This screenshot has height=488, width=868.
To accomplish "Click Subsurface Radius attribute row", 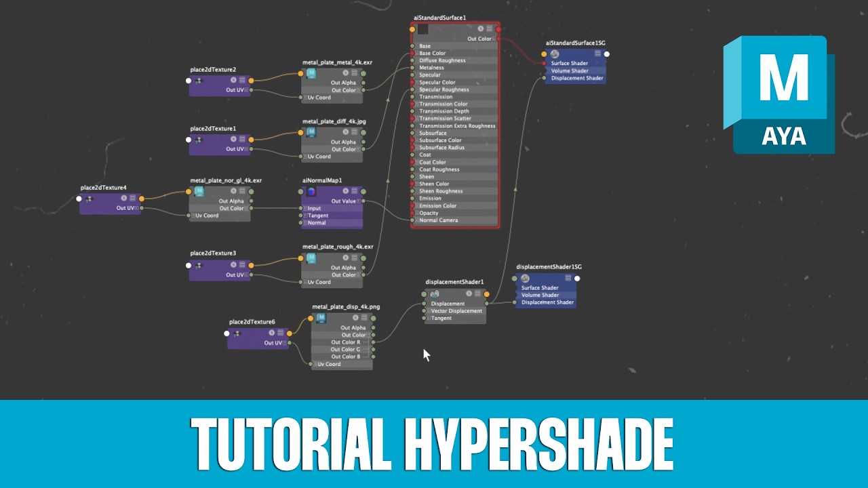I will 455,148.
